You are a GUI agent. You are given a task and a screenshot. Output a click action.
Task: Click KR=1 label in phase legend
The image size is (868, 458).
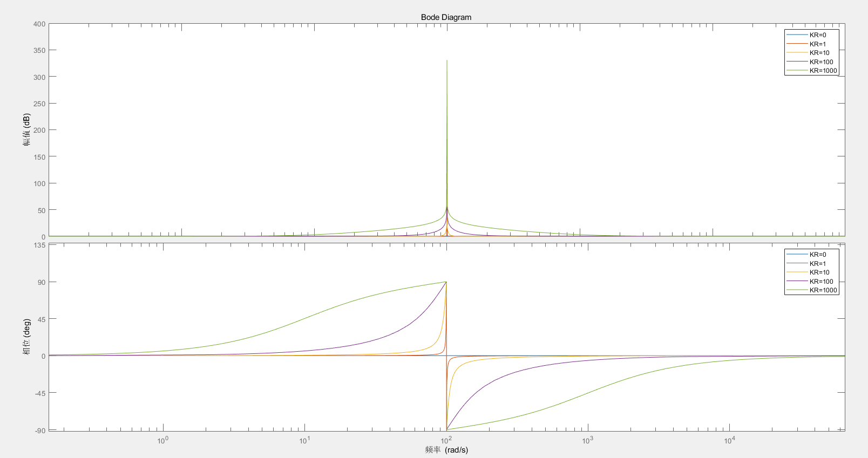pyautogui.click(x=817, y=264)
